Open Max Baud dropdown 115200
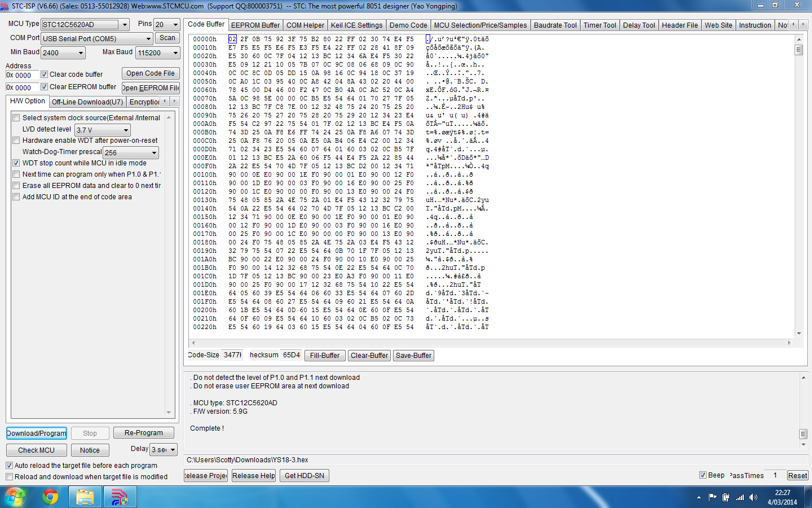 point(158,52)
